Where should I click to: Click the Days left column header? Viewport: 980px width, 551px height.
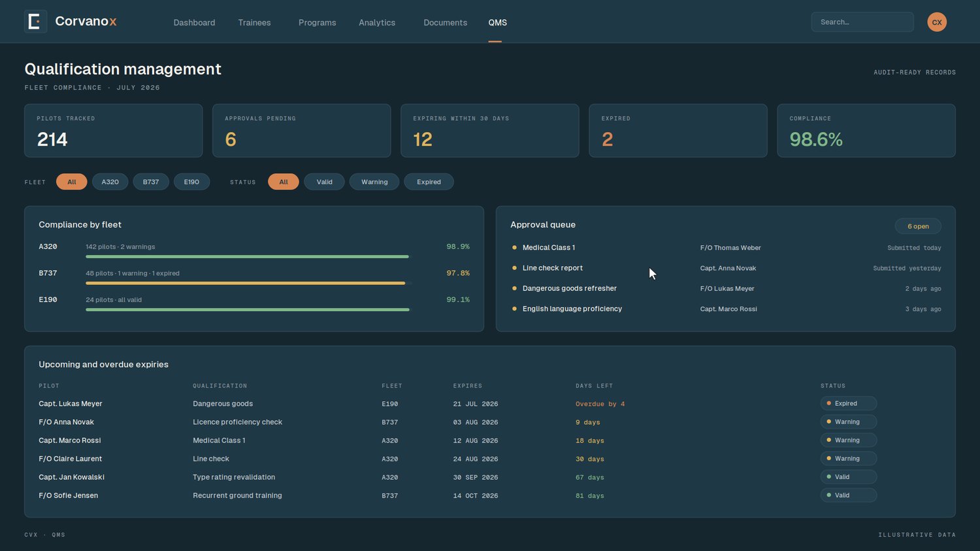click(594, 386)
